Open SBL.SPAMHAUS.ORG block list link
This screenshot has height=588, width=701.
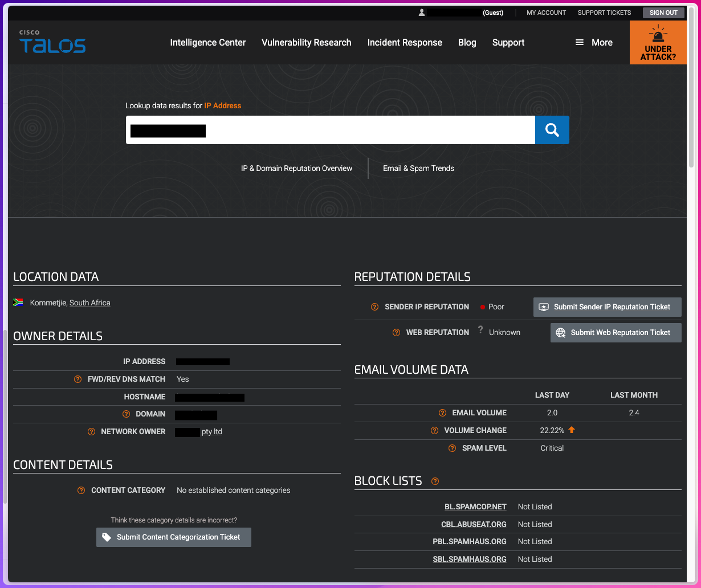click(x=470, y=559)
